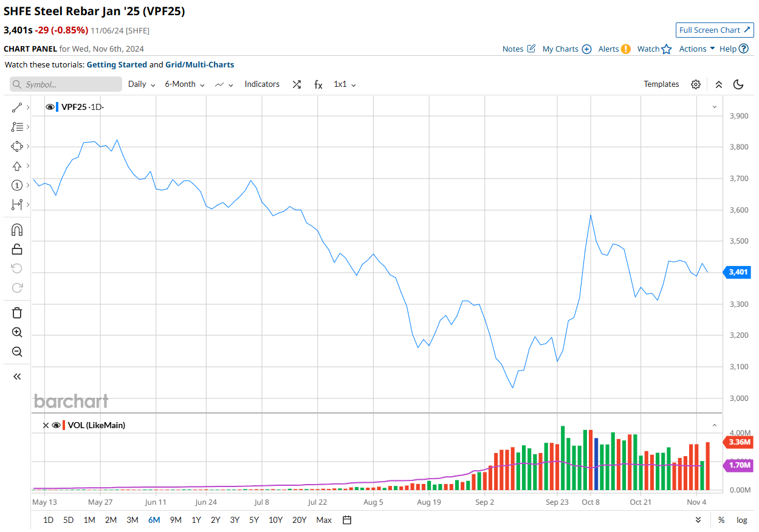Hide the VPF25 series with eye icon
The height and width of the screenshot is (532, 759).
click(50, 107)
